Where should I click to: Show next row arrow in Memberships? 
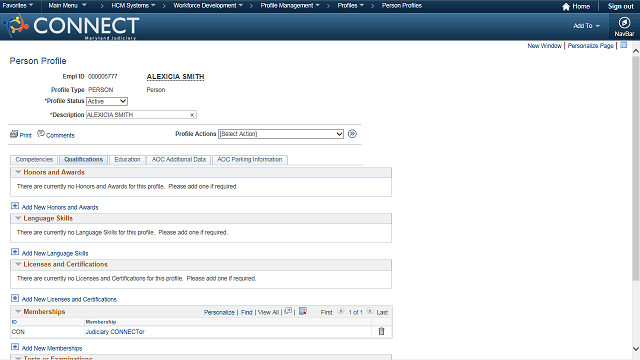(x=370, y=311)
